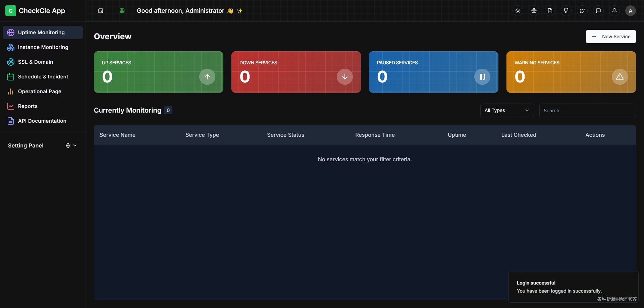This screenshot has height=308, width=644.
Task: Click the up arrow icon on Up Services card
Action: (x=207, y=77)
